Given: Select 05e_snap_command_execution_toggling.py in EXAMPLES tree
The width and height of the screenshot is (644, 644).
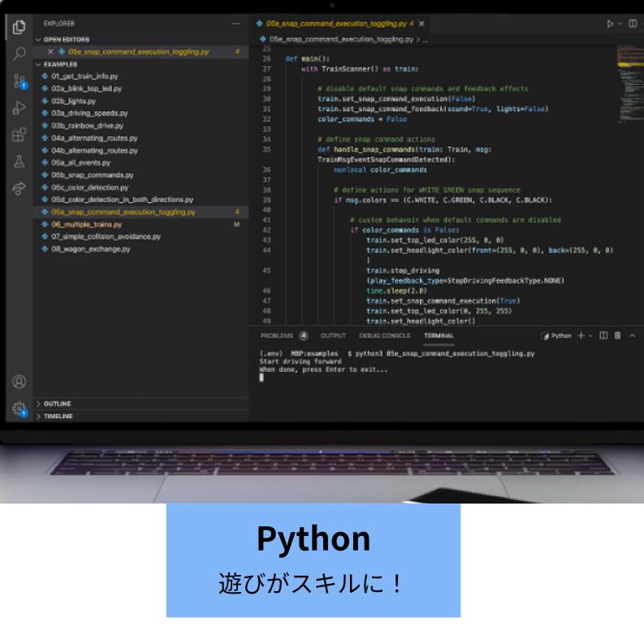Looking at the screenshot, I should (x=140, y=212).
